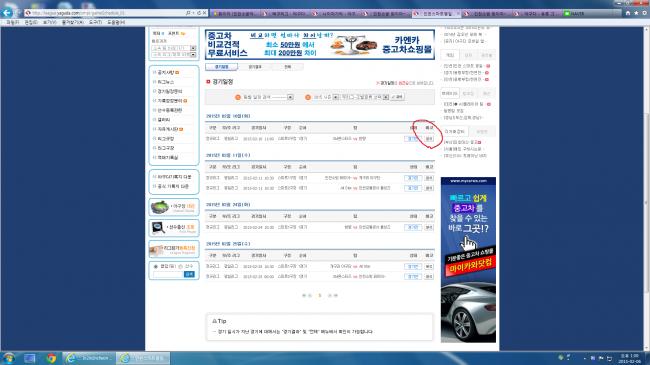The image size is (650, 365).
Task: Open the team schedule dropdown in filter bar
Action: coord(268,97)
